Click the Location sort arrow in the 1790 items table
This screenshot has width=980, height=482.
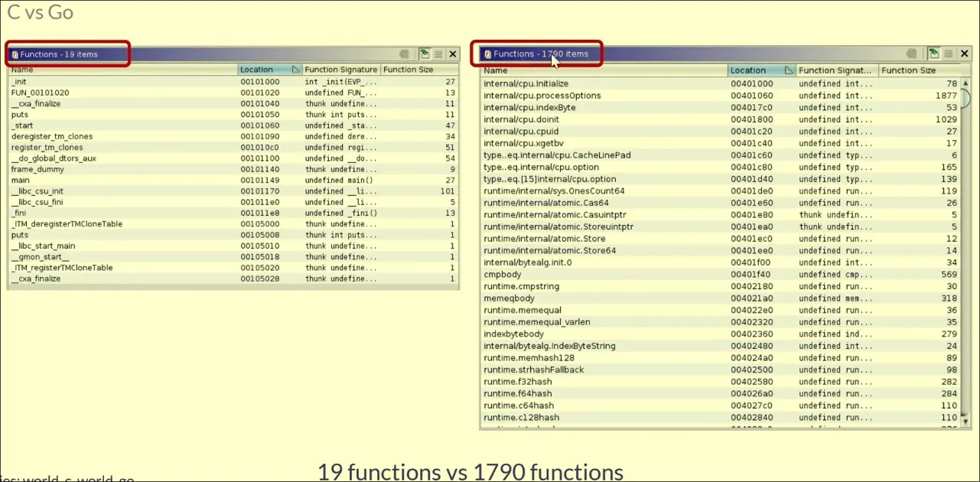788,70
